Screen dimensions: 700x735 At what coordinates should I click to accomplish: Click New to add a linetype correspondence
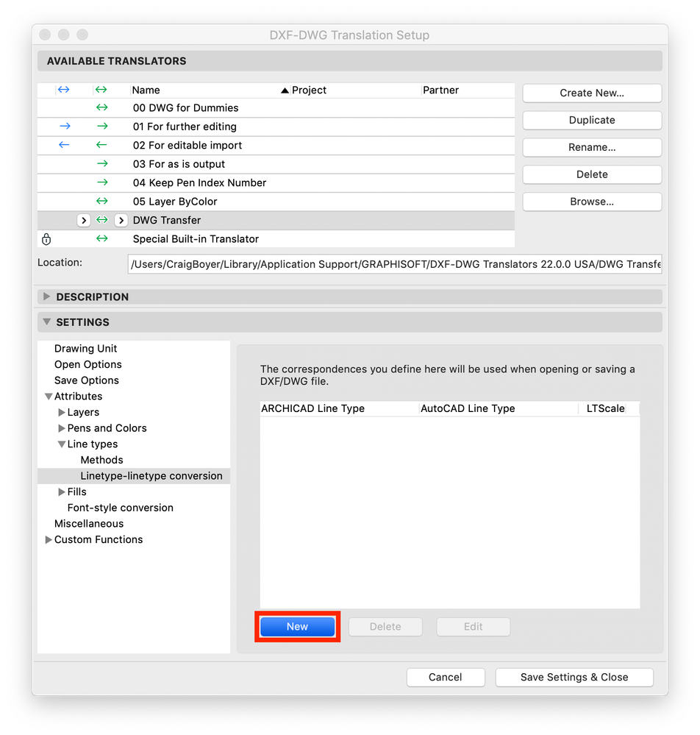point(297,626)
